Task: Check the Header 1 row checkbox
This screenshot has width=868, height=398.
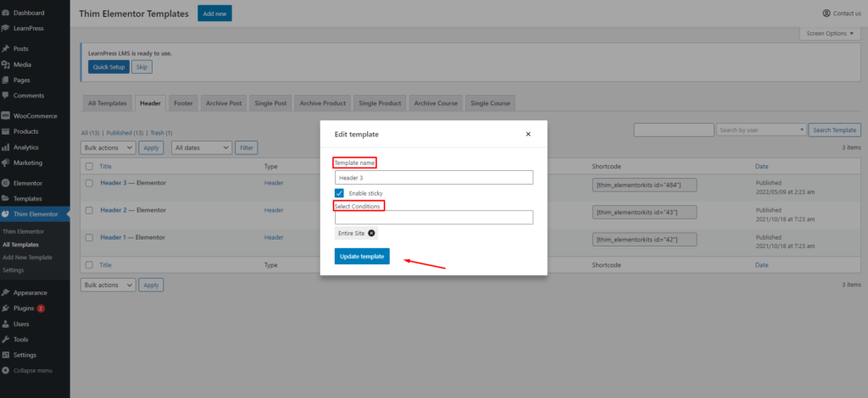Action: 89,238
